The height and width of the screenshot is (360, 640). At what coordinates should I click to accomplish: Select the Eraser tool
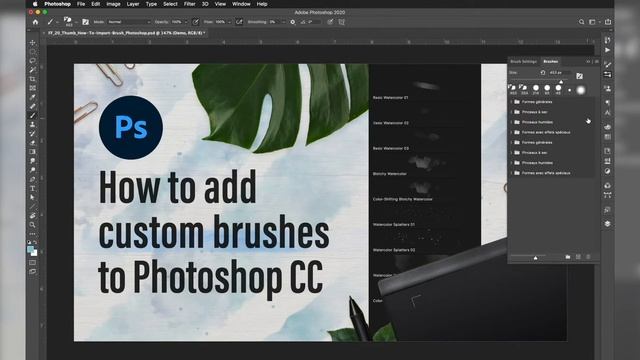point(32,142)
